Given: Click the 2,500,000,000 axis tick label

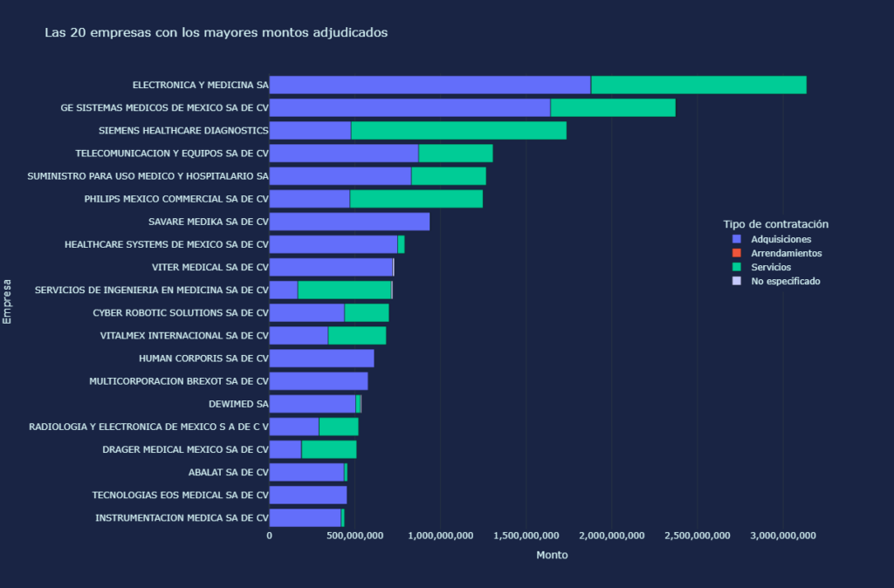Looking at the screenshot, I should (697, 536).
